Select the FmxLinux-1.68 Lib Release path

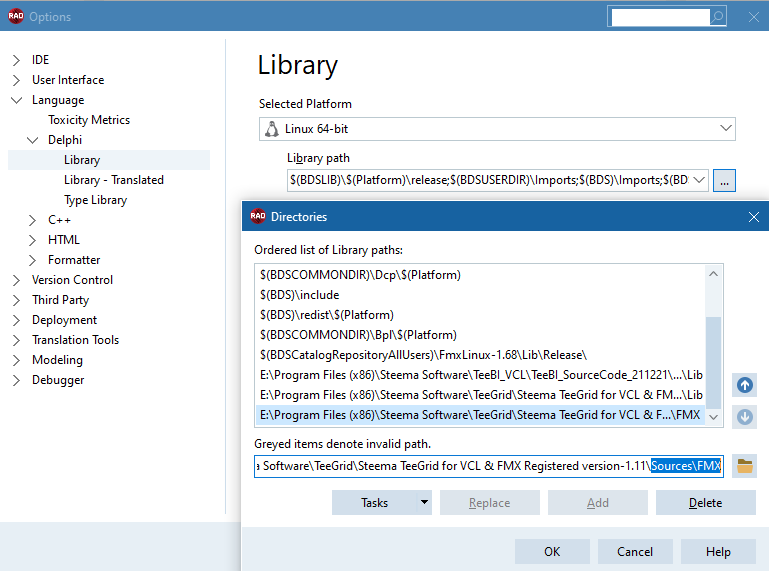(x=480, y=355)
